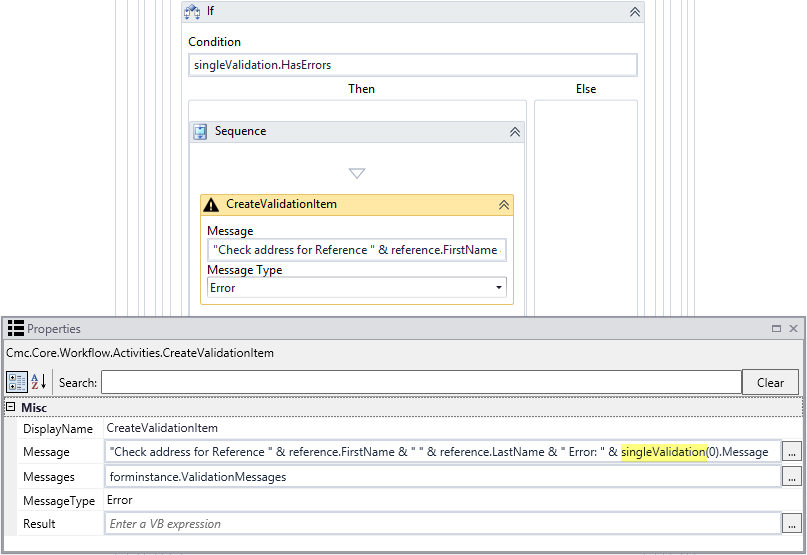Click the activity type name Cmc.Core.Workflow.Activities.CreateValidationItem
Screen dimensions: 807x555
pyautogui.click(x=140, y=353)
